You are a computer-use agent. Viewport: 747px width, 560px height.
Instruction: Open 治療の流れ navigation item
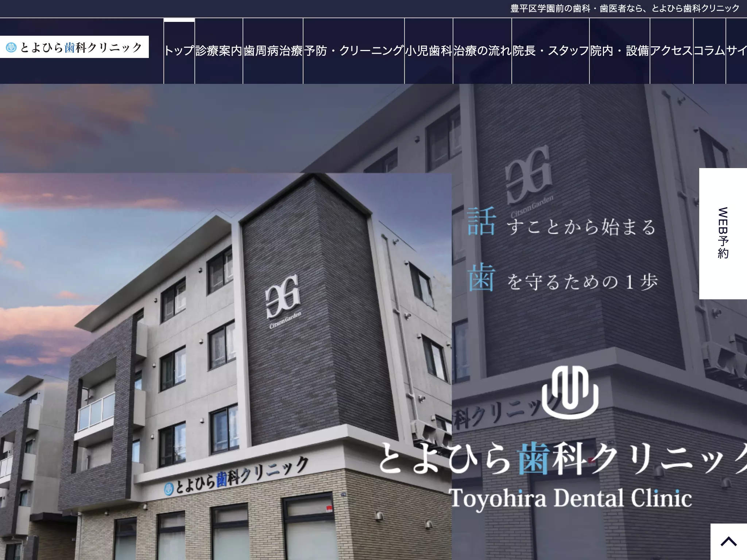tap(483, 51)
